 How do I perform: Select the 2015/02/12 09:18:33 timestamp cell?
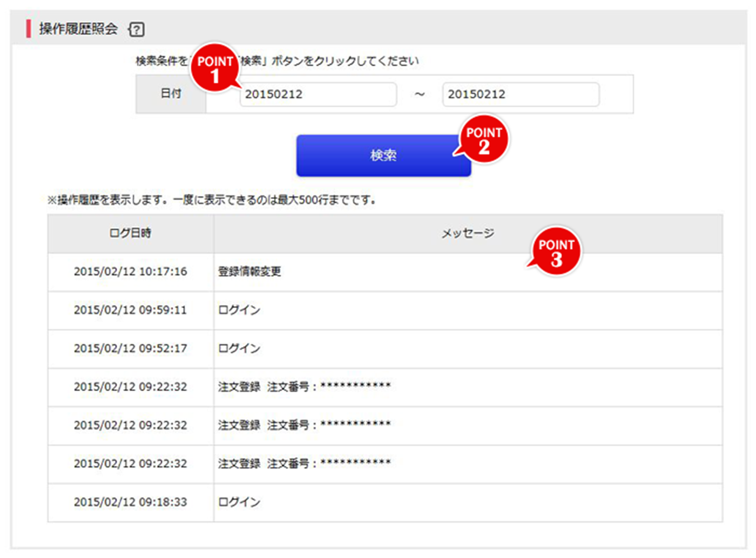tap(130, 502)
